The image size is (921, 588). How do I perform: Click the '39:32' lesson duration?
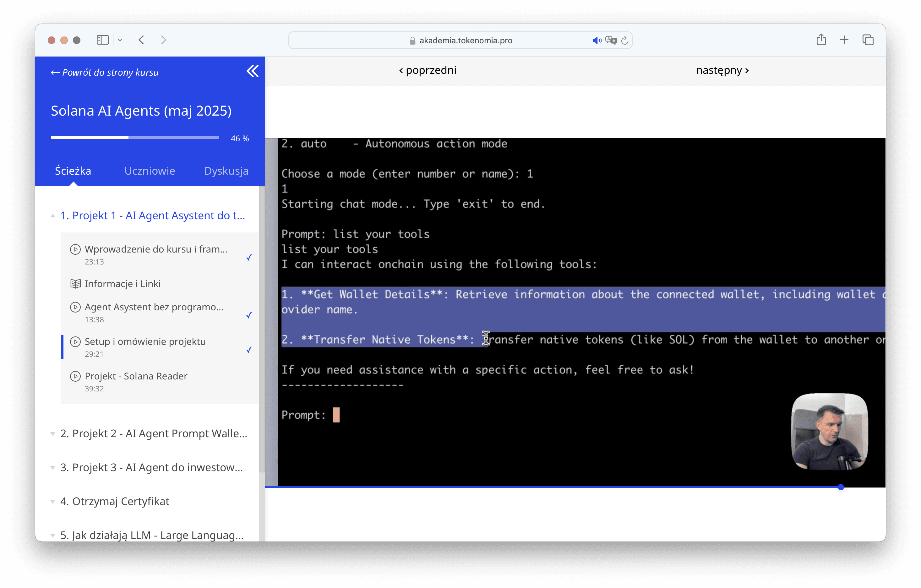94,389
